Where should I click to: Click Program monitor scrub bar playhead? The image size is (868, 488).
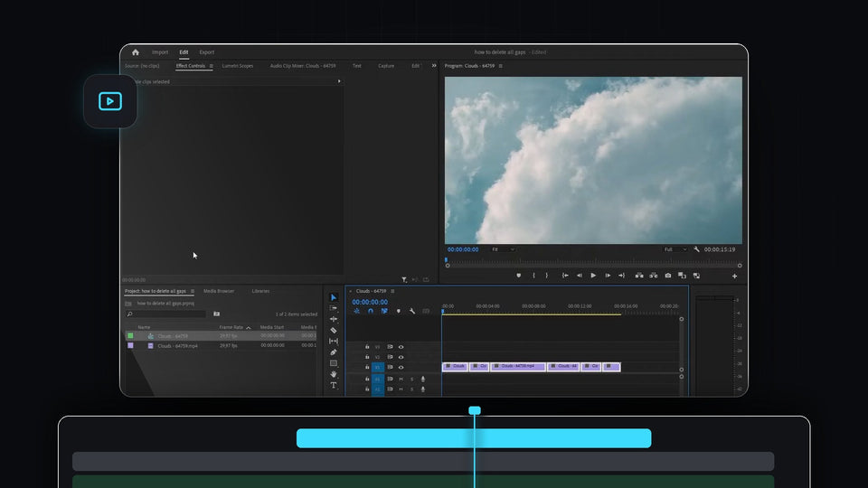pyautogui.click(x=446, y=260)
